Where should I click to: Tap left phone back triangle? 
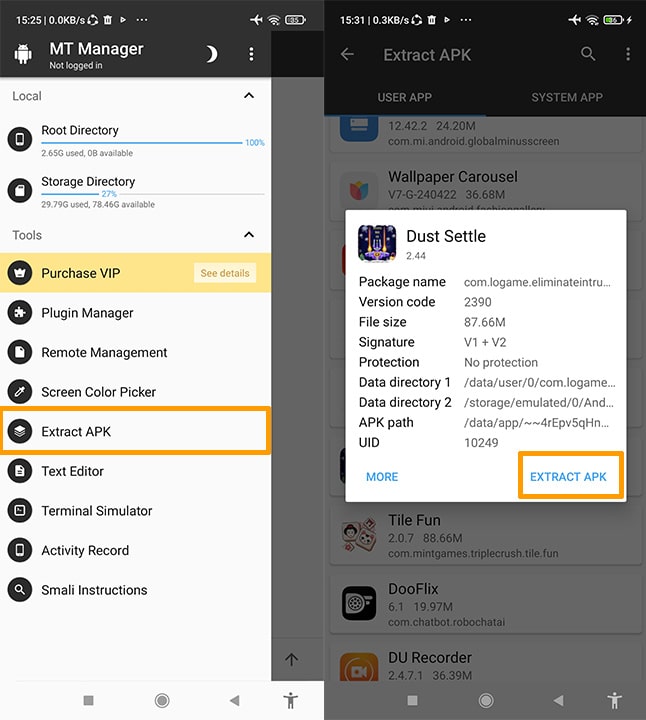click(235, 700)
